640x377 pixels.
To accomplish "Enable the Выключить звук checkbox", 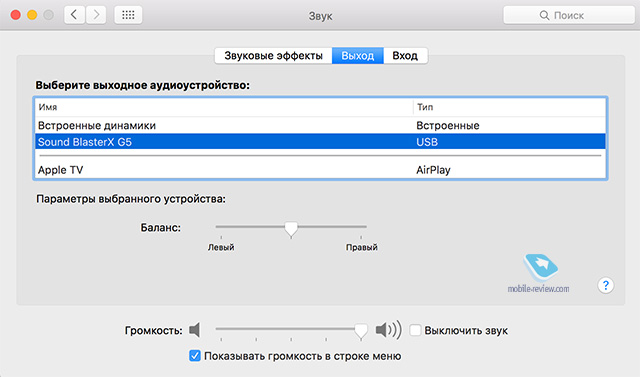I will point(415,330).
